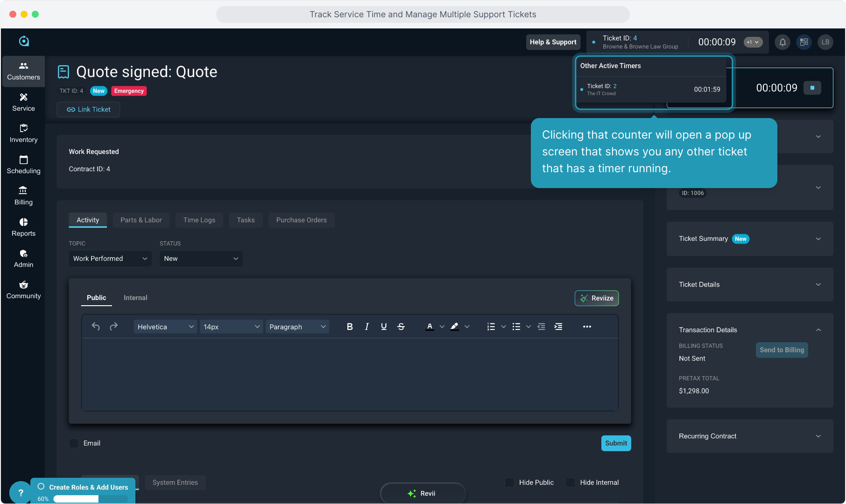Image resolution: width=846 pixels, height=504 pixels.
Task: Click inside the note text editor area
Action: tap(350, 374)
